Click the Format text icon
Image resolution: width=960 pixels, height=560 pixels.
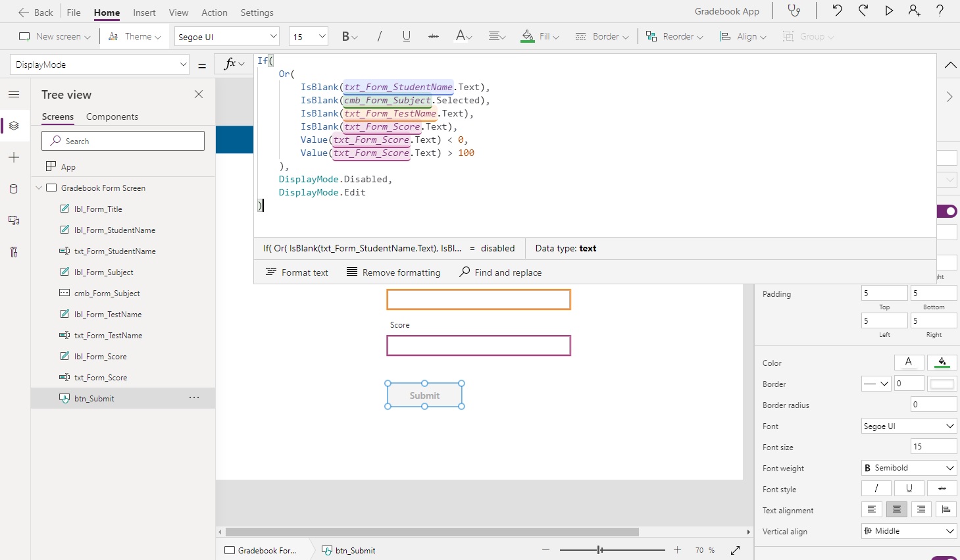tap(272, 272)
